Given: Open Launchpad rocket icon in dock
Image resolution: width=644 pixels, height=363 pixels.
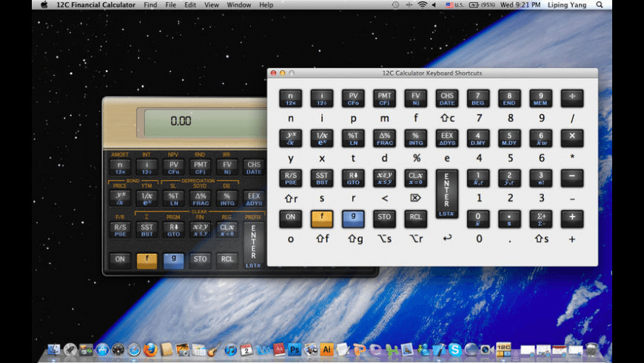Looking at the screenshot, I should pos(70,350).
